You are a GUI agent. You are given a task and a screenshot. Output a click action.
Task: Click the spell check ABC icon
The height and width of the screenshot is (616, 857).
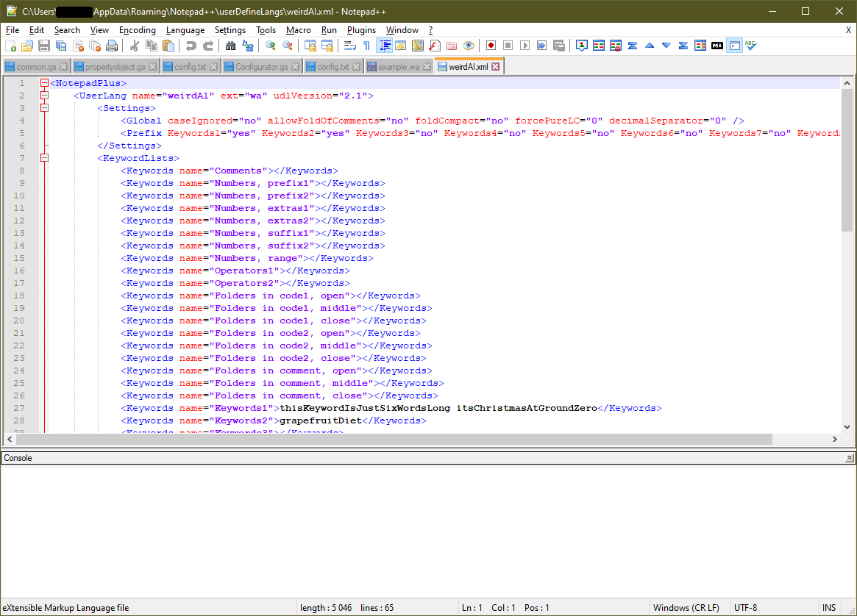click(x=750, y=46)
